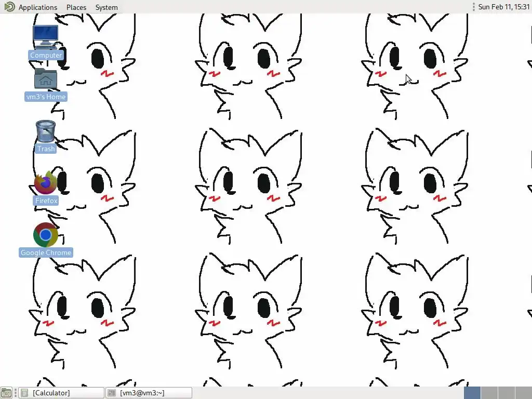Restore the vm3@vm3:~ terminal from taskbar
The height and width of the screenshot is (399, 532).
pos(149,393)
